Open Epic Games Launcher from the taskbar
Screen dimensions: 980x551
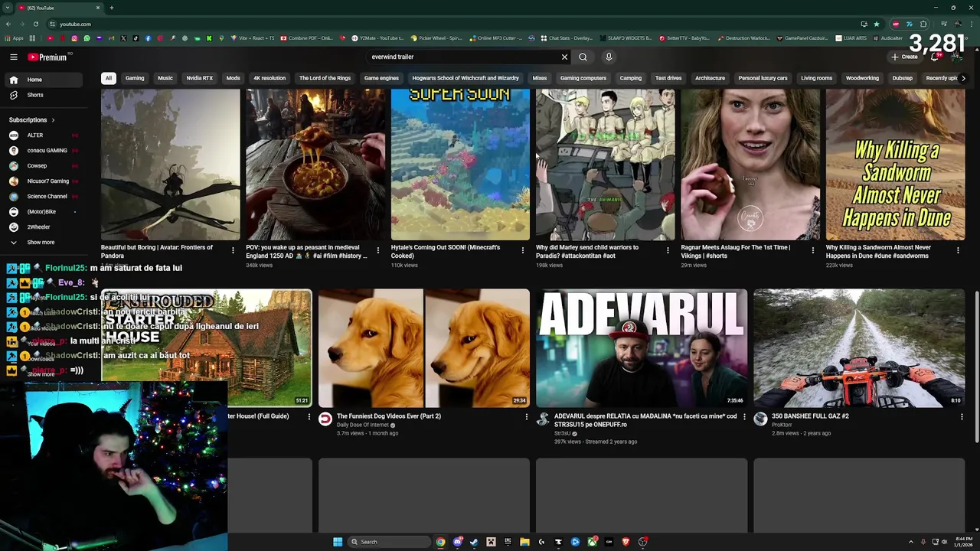[508, 542]
